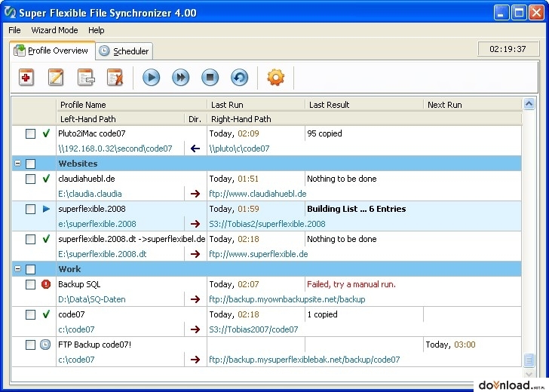Switch to the Profile Overview tab

[53, 51]
